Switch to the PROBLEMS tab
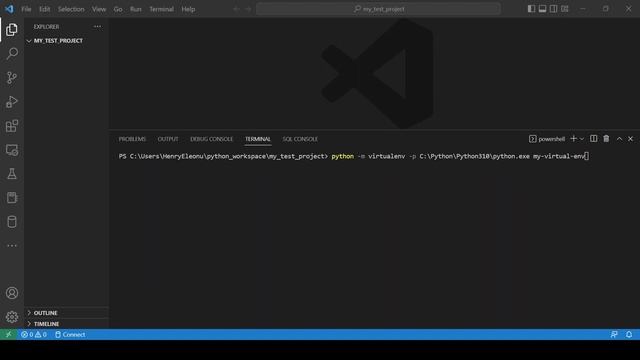The width and height of the screenshot is (640, 360). [132, 139]
